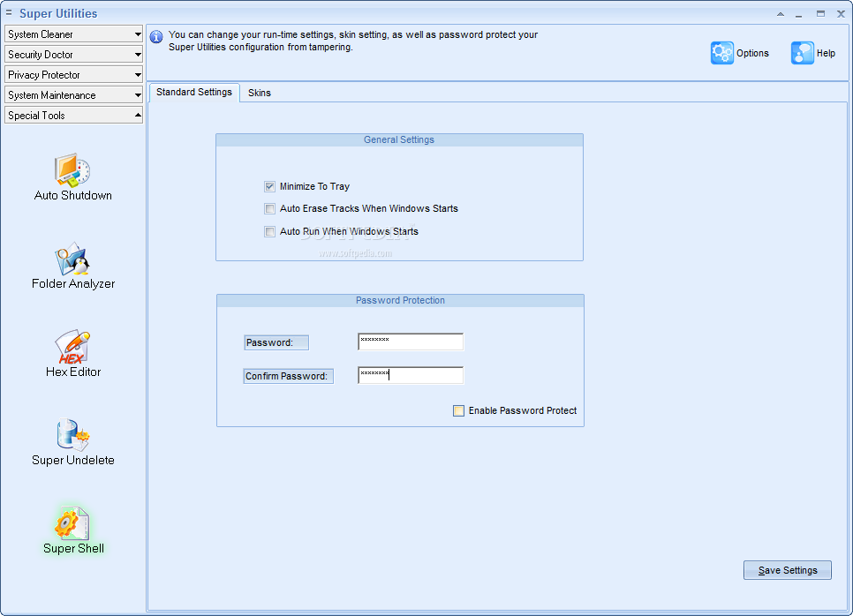Tick Enable Password Protect checkbox
Viewport: 853px width, 616px height.
point(458,410)
